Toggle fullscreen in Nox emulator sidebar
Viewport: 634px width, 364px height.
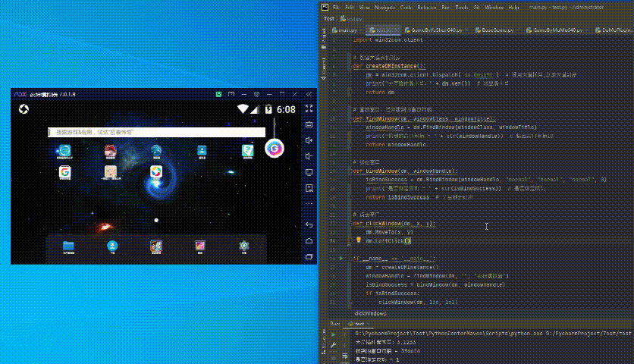click(x=309, y=108)
